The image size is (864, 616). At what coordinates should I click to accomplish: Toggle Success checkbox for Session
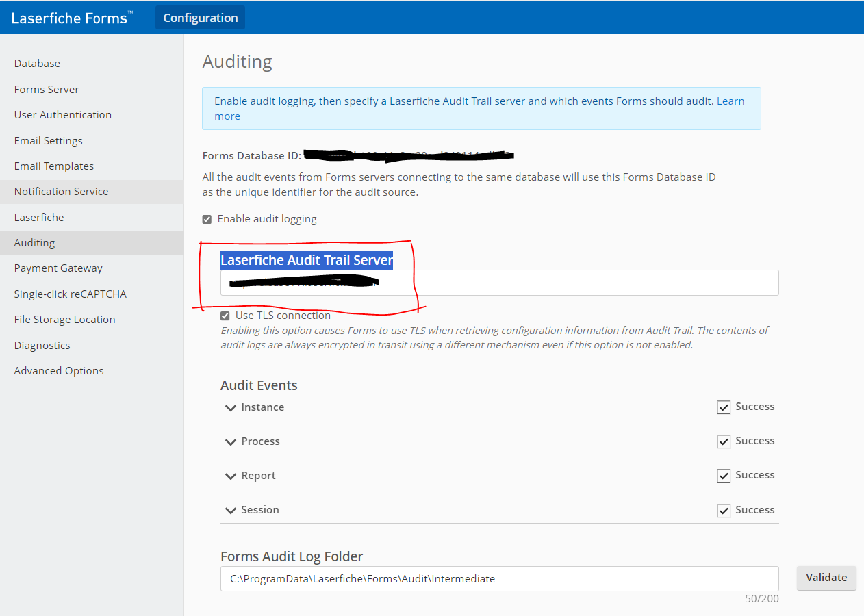pos(724,511)
